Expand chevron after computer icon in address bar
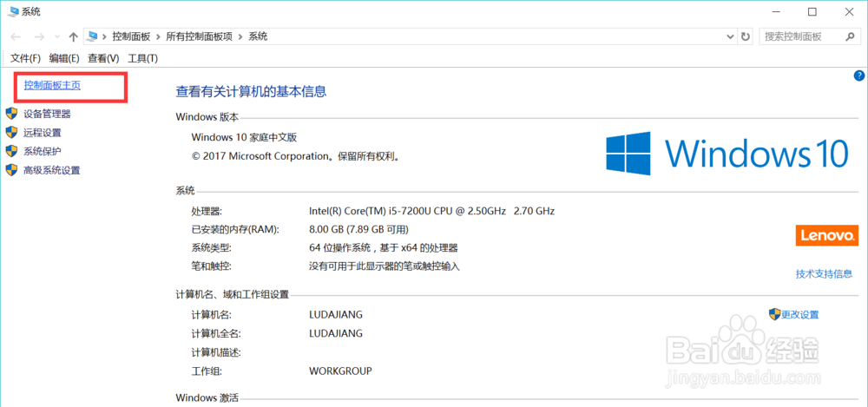Viewport: 868px width, 407px height. (104, 36)
